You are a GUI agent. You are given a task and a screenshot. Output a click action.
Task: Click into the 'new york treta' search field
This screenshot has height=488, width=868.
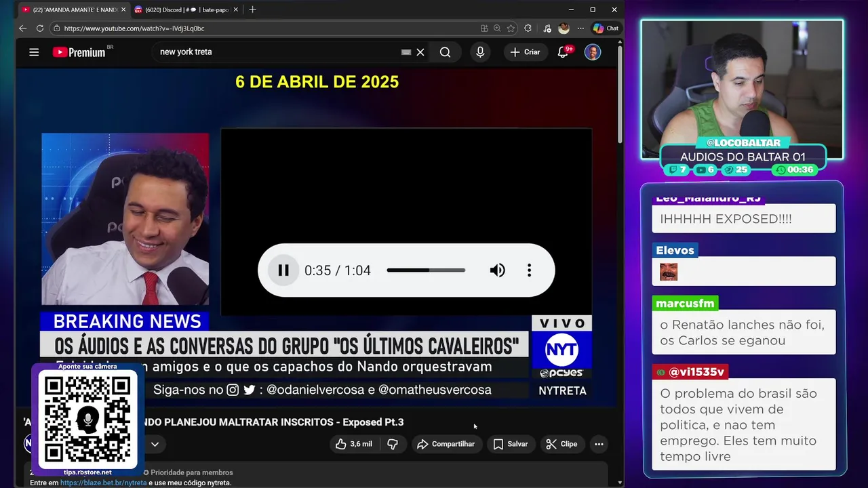coord(278,52)
